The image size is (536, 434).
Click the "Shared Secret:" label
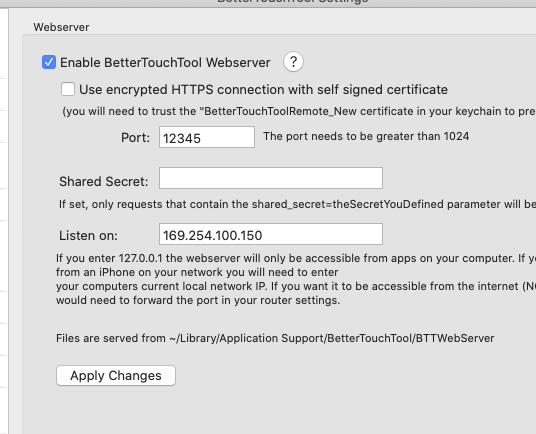(x=104, y=181)
